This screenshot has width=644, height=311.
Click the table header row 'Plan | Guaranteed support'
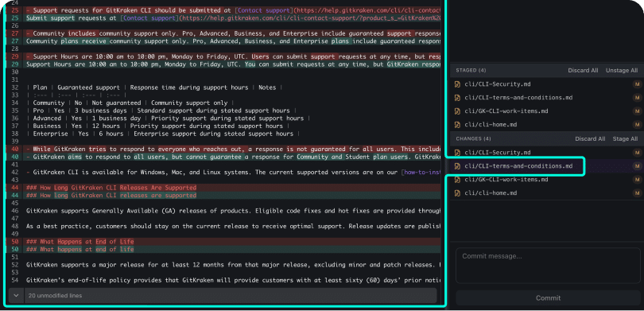point(154,87)
